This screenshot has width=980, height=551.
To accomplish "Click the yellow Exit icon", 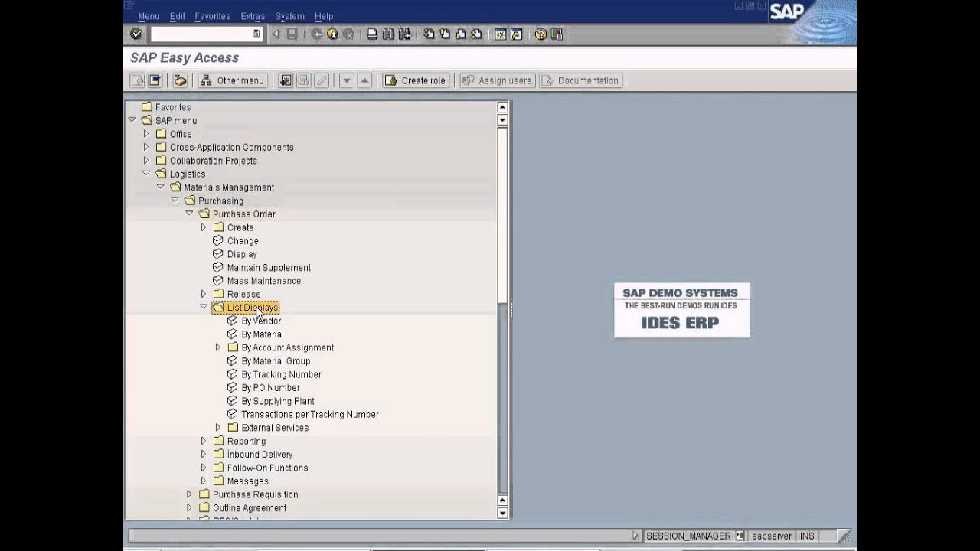I will [332, 34].
